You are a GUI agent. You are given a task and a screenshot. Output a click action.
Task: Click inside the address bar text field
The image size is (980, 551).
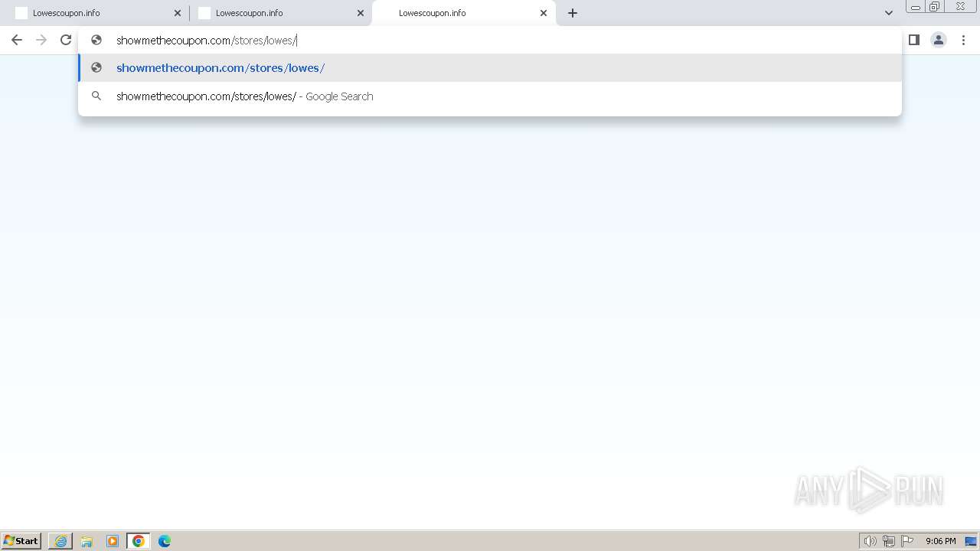pos(490,40)
